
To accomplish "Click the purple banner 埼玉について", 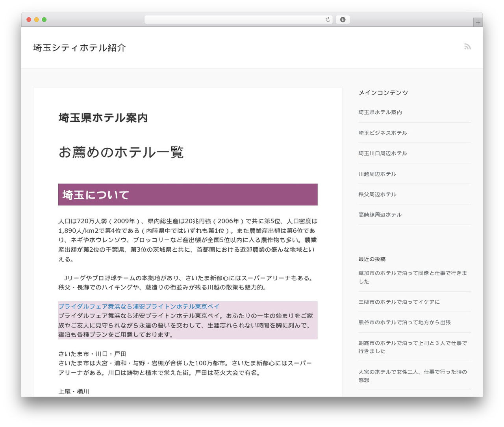I will point(188,195).
